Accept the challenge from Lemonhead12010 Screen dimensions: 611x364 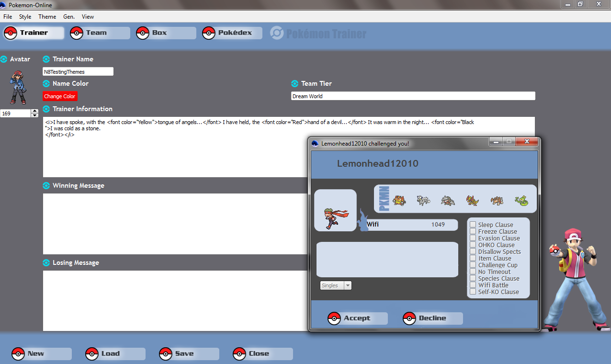(x=357, y=318)
